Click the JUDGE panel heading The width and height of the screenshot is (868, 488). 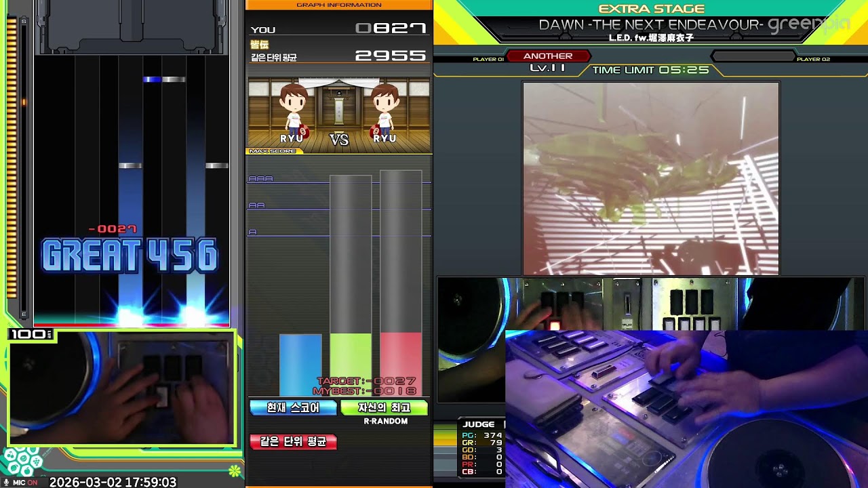479,424
